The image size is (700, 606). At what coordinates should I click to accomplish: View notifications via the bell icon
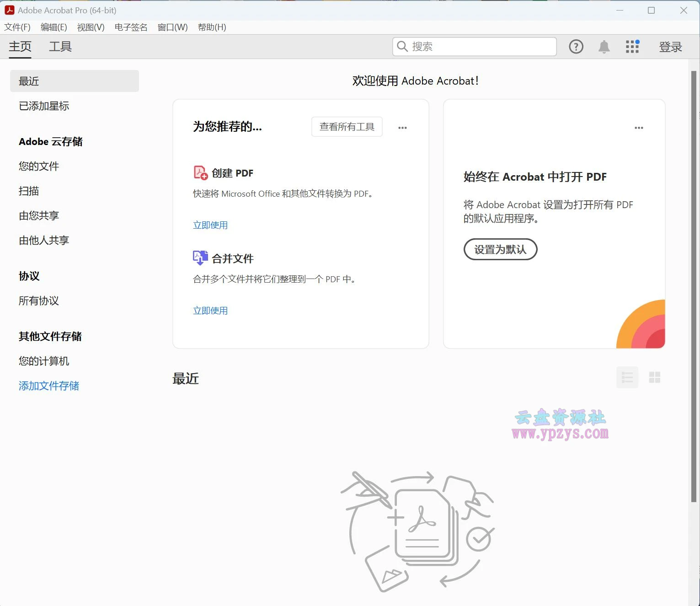[x=604, y=46]
